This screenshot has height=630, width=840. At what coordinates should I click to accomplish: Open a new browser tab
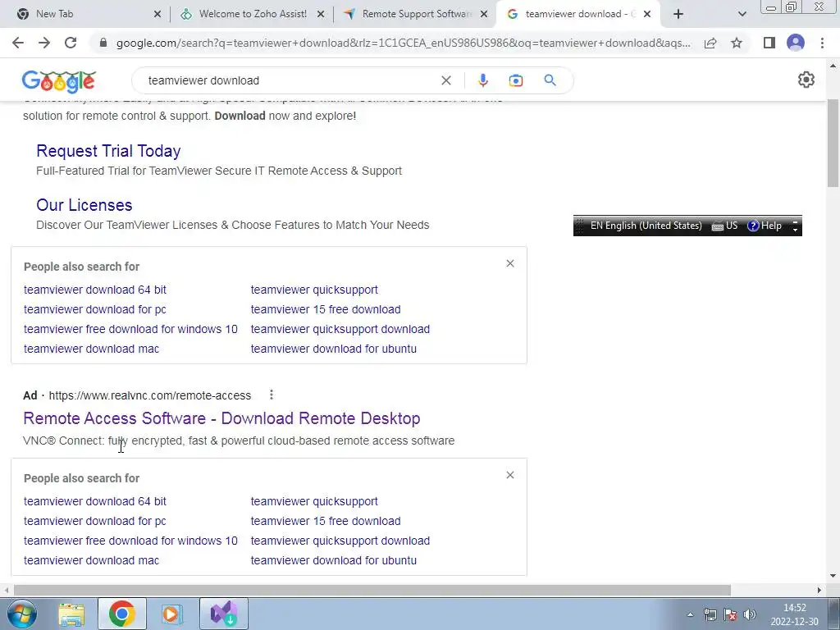[678, 14]
